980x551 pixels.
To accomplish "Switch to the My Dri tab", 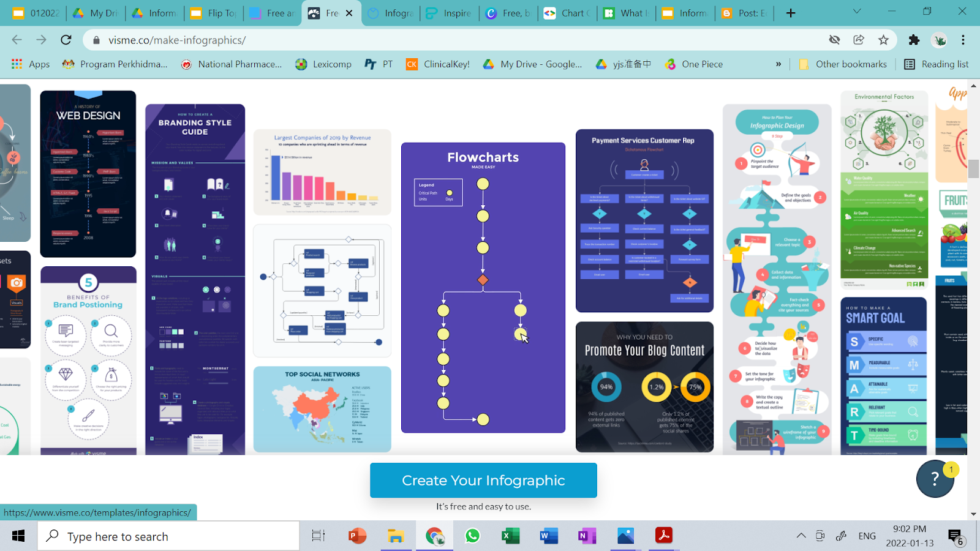I will coord(95,13).
